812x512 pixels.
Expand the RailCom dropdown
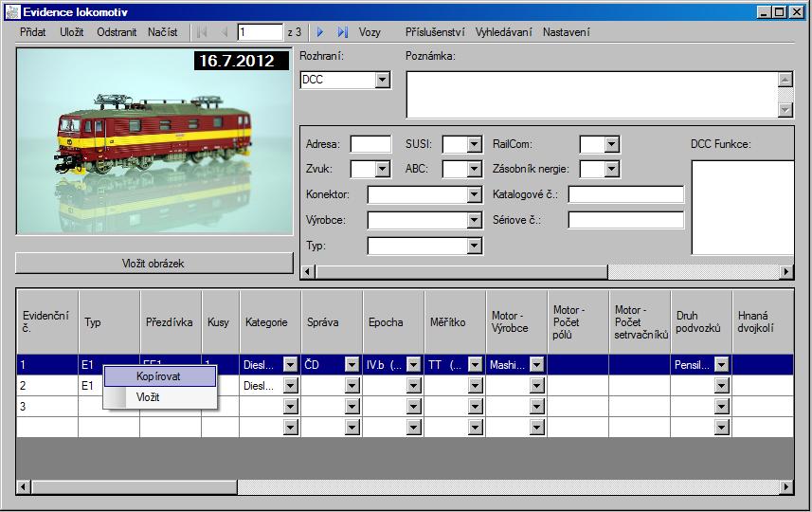point(611,145)
